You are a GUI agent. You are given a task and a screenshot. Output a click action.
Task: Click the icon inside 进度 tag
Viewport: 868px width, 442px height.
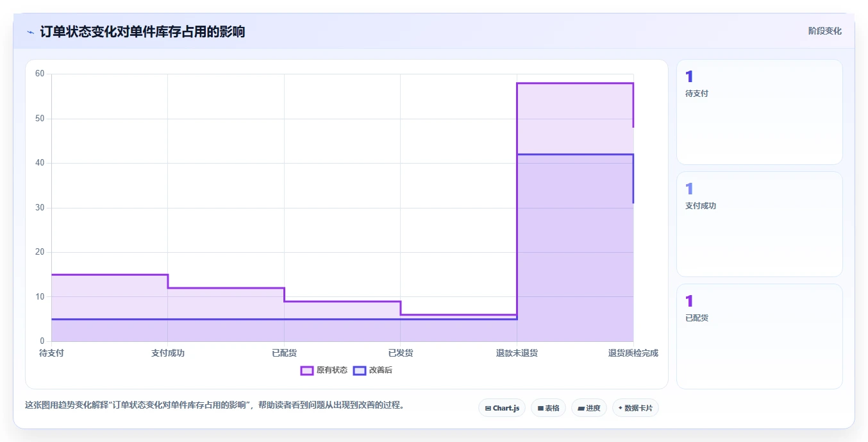581,408
